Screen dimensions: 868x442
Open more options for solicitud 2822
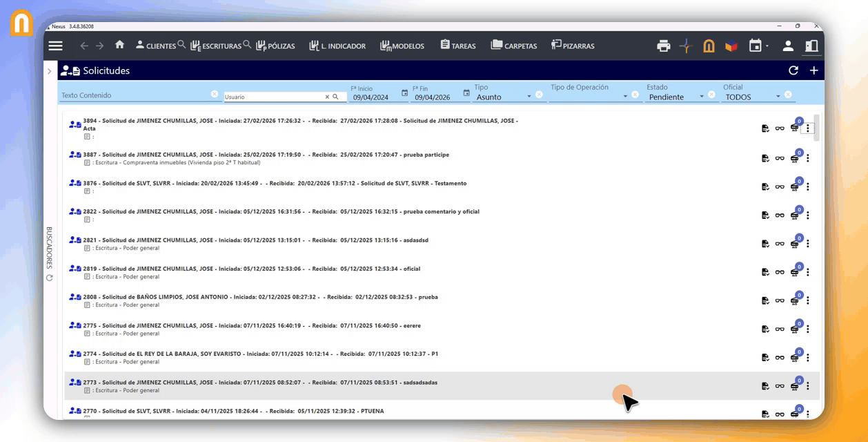click(x=808, y=215)
